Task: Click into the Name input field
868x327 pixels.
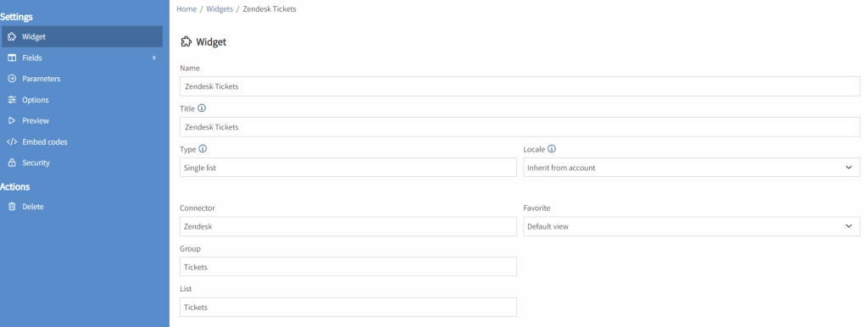Action: pyautogui.click(x=520, y=86)
